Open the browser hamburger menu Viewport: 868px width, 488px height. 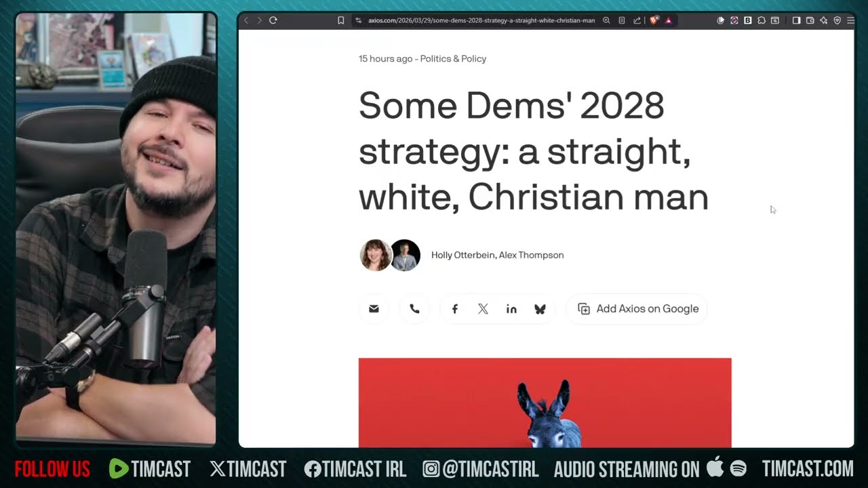point(850,20)
